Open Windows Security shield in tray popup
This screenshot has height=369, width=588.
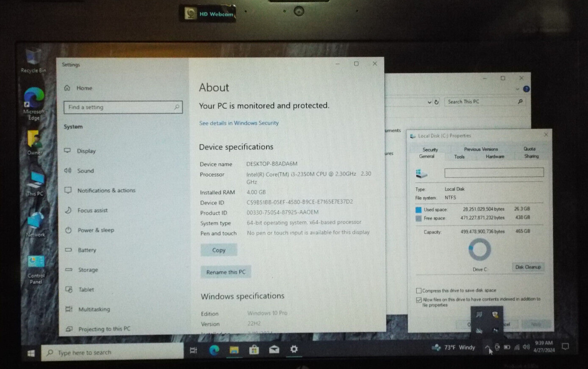(495, 314)
